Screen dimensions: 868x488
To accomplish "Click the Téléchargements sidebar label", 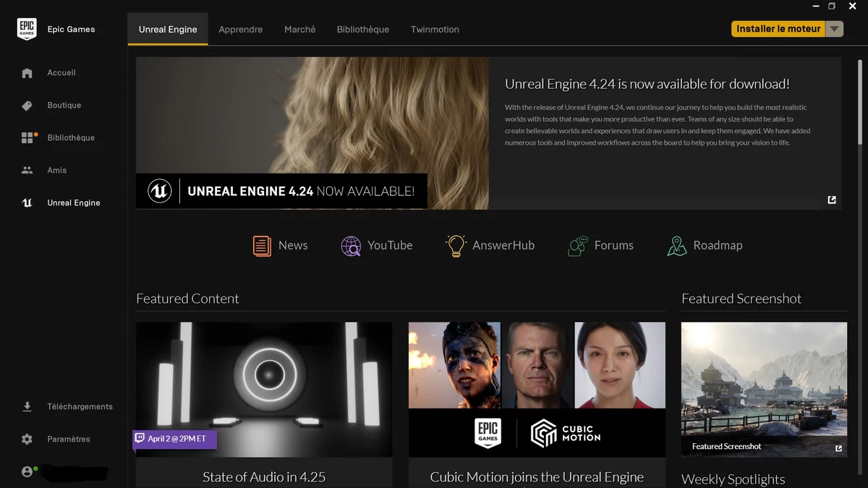I will [x=80, y=407].
